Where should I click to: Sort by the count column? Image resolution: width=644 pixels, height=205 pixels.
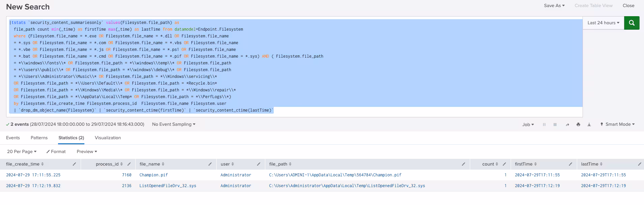click(490, 164)
